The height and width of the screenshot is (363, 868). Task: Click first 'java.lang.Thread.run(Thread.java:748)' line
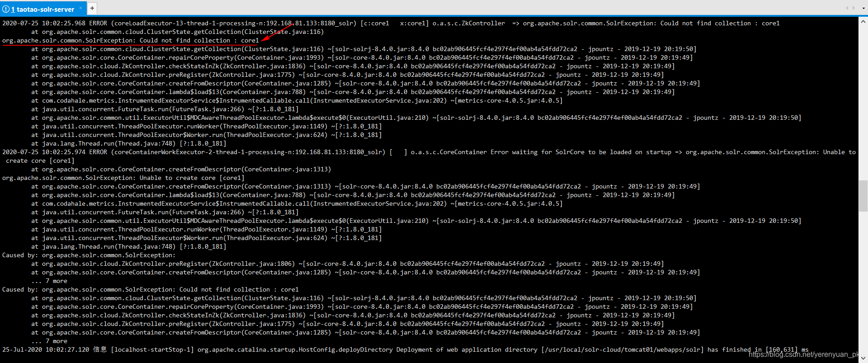(129, 143)
